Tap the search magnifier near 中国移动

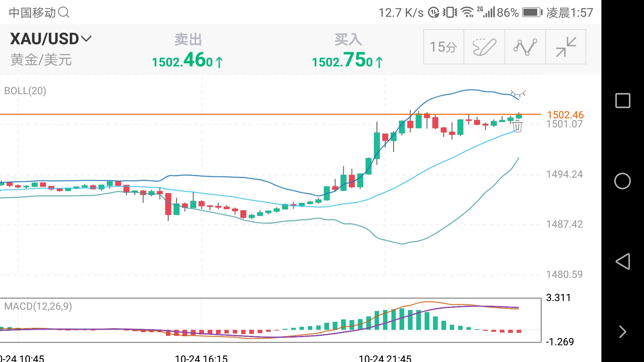tap(64, 13)
